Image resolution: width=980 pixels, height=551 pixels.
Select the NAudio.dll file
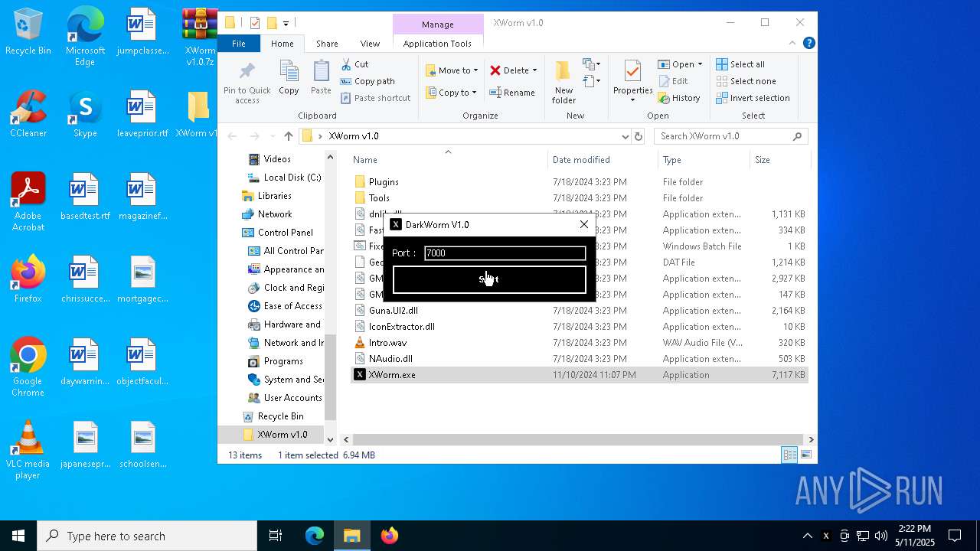580,358
